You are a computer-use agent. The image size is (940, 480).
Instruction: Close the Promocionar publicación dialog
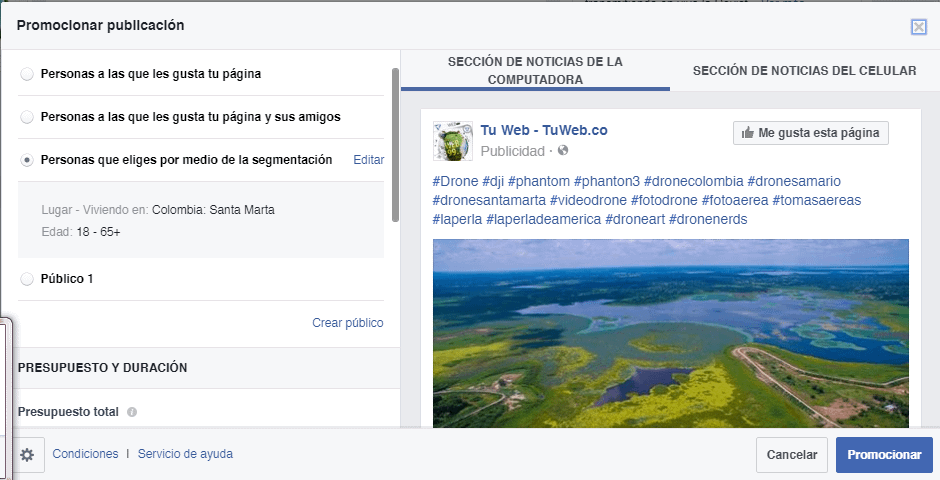[918, 26]
